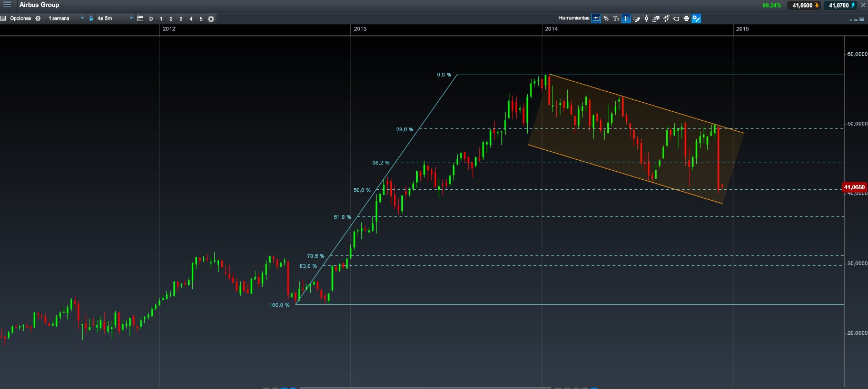Open the candle indicators tool

pos(666,18)
